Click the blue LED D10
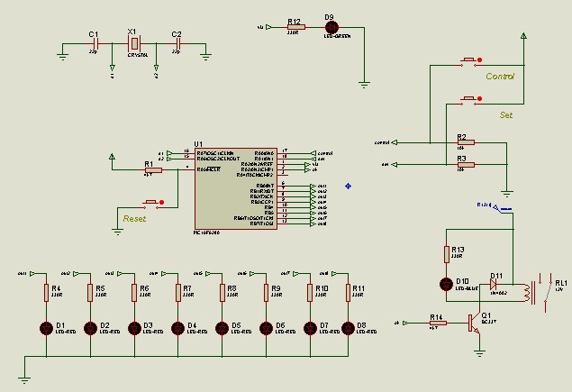Image resolution: width=572 pixels, height=392 pixels. click(446, 284)
